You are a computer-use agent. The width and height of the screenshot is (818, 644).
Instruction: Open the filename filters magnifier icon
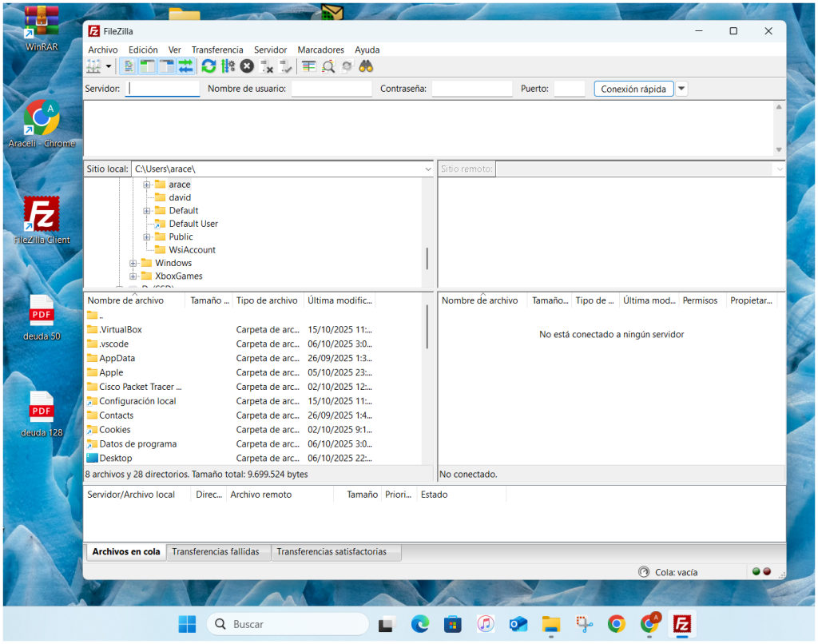pyautogui.click(x=328, y=66)
